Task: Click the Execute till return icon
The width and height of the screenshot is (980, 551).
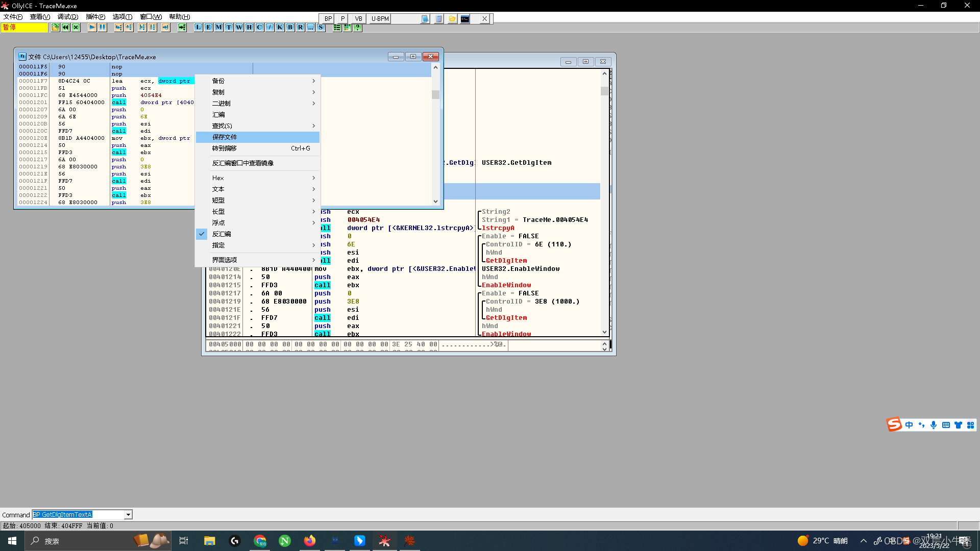Action: (165, 28)
